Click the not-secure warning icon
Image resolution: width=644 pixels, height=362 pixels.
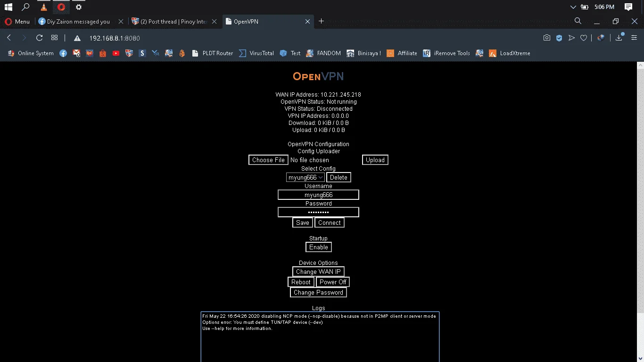pyautogui.click(x=77, y=38)
